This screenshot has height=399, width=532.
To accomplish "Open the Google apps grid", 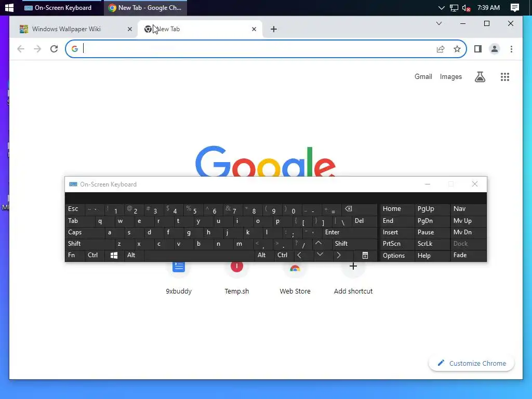I will [505, 77].
